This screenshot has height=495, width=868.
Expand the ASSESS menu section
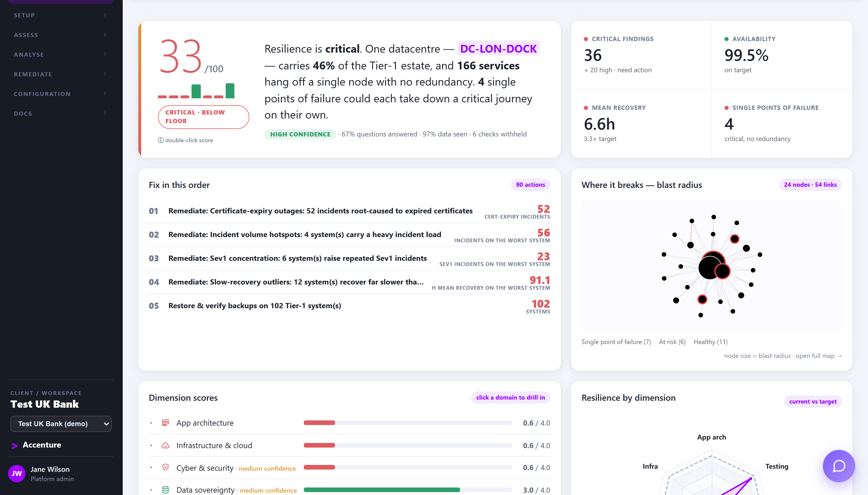click(x=60, y=35)
